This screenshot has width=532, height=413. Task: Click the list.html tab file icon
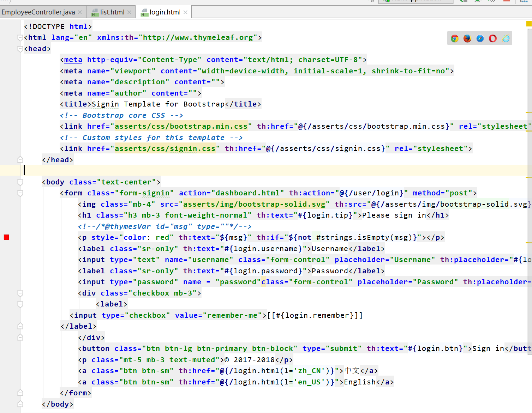point(95,13)
